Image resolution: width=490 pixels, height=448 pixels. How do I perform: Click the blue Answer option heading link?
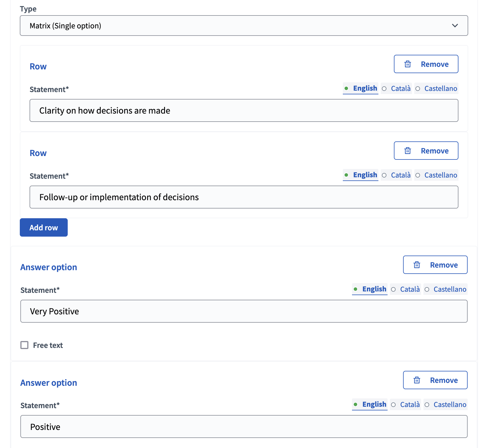[48, 267]
